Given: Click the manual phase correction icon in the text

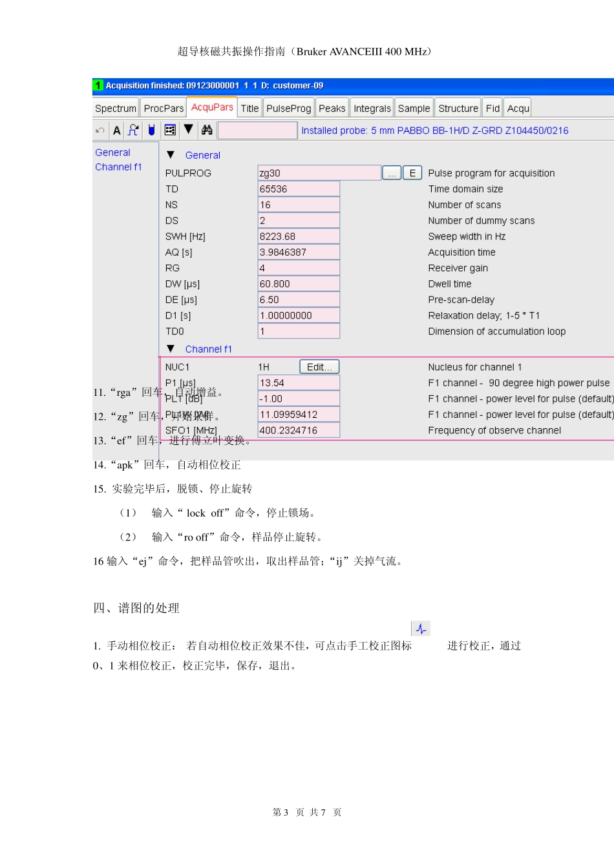Looking at the screenshot, I should 421,628.
